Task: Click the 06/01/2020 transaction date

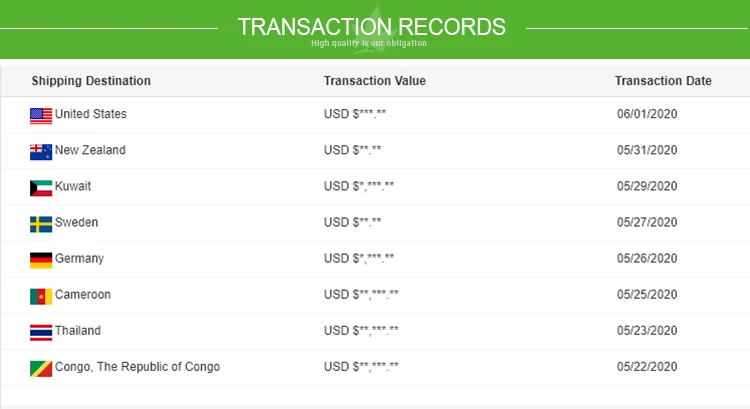Action: (647, 114)
